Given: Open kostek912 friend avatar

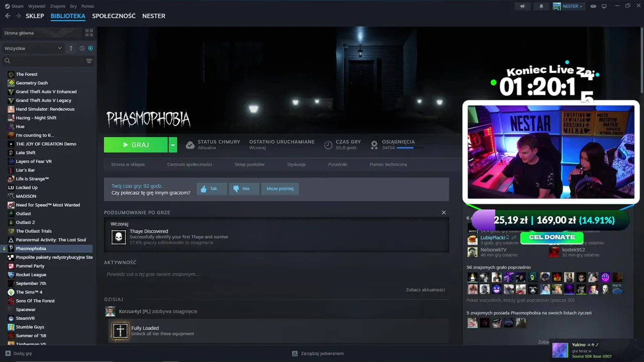Looking at the screenshot, I should pos(554,252).
